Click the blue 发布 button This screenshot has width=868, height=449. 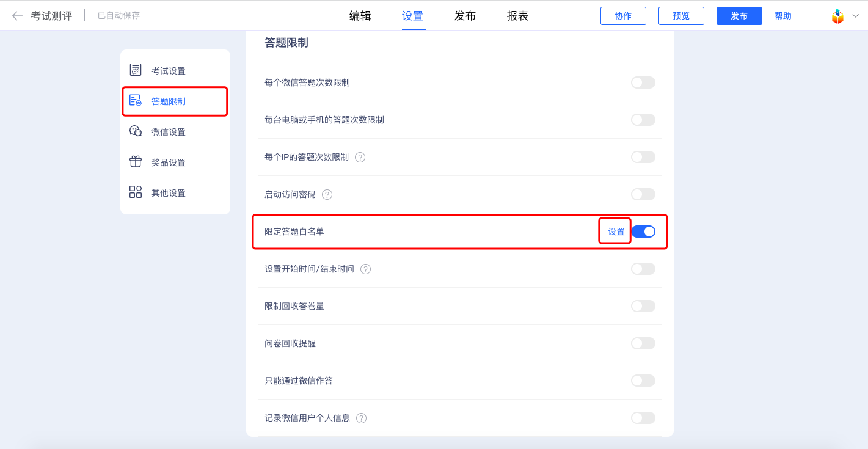coord(739,16)
